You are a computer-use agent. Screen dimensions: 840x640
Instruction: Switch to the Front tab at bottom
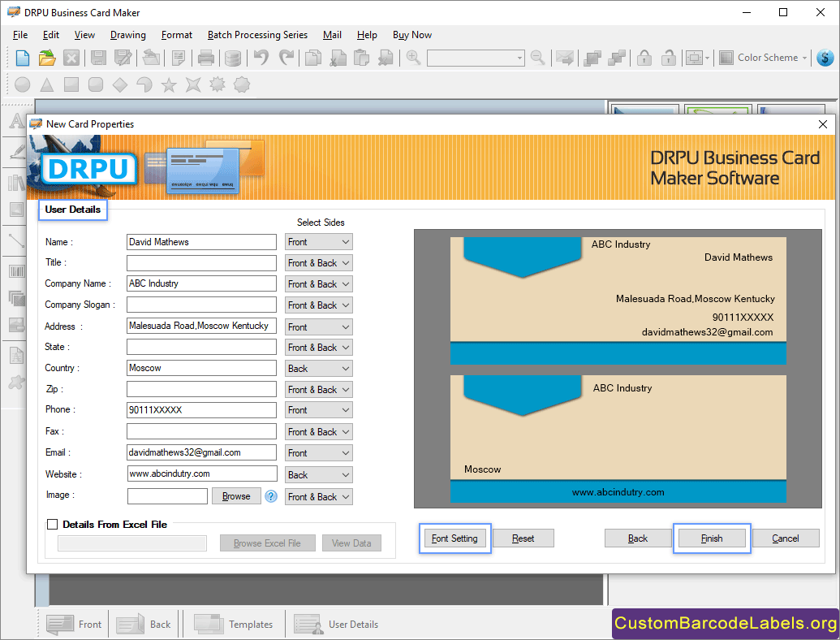[x=75, y=625]
